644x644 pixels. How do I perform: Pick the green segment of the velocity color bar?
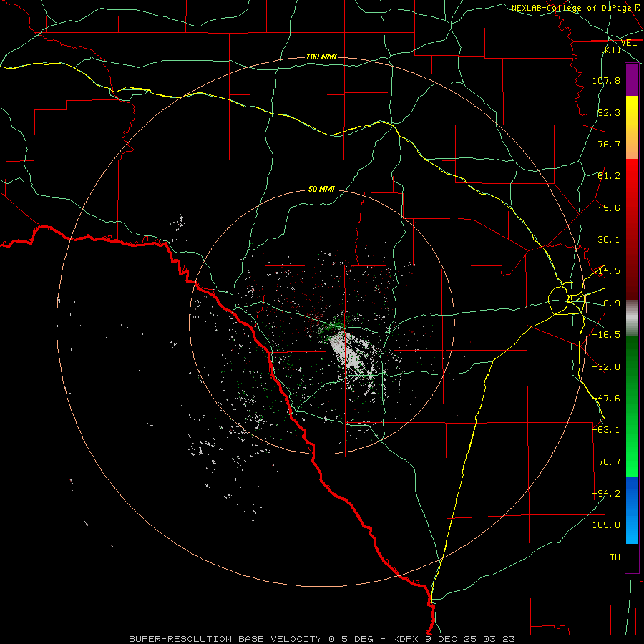(x=632, y=406)
